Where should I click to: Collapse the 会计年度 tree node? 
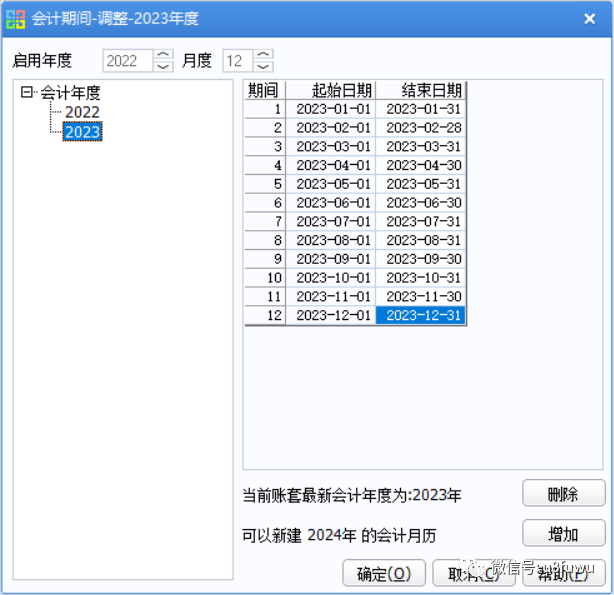point(27,92)
